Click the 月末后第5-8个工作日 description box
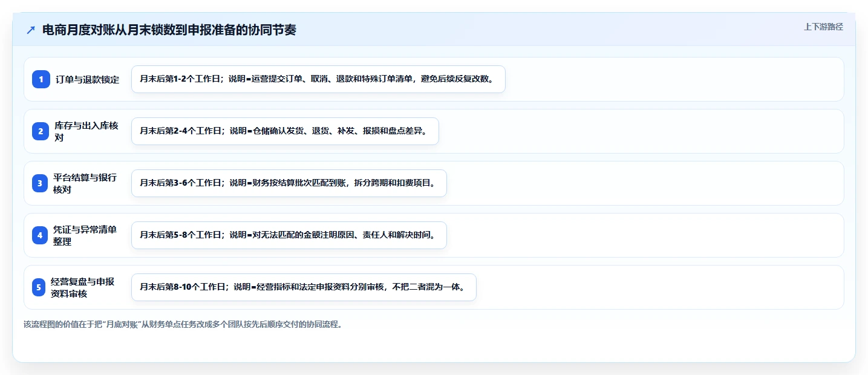This screenshot has width=868, height=375. (x=289, y=235)
